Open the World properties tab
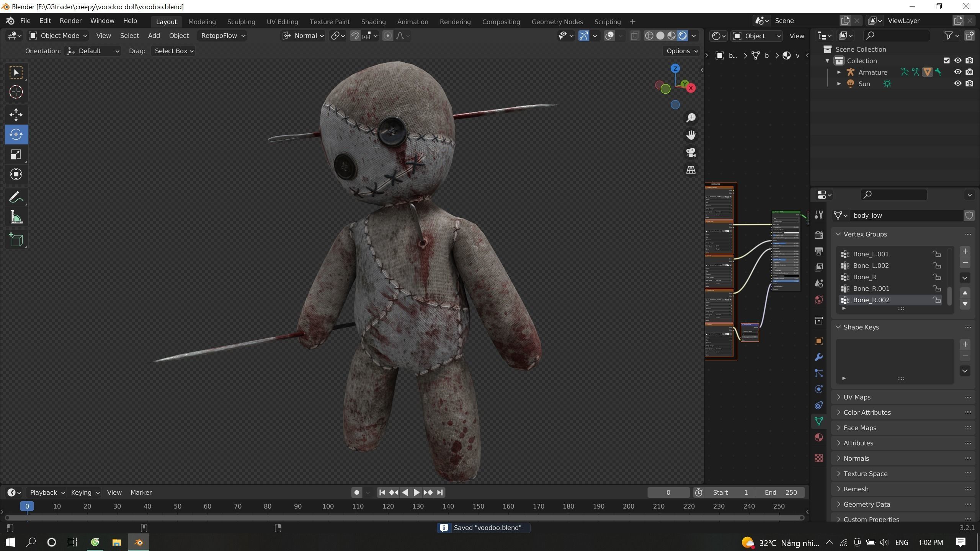The image size is (980, 551). point(819,299)
